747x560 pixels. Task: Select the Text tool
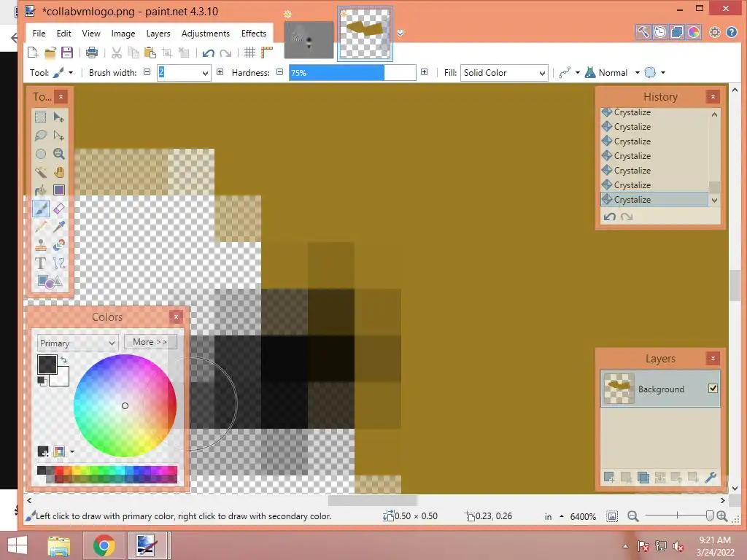point(41,262)
